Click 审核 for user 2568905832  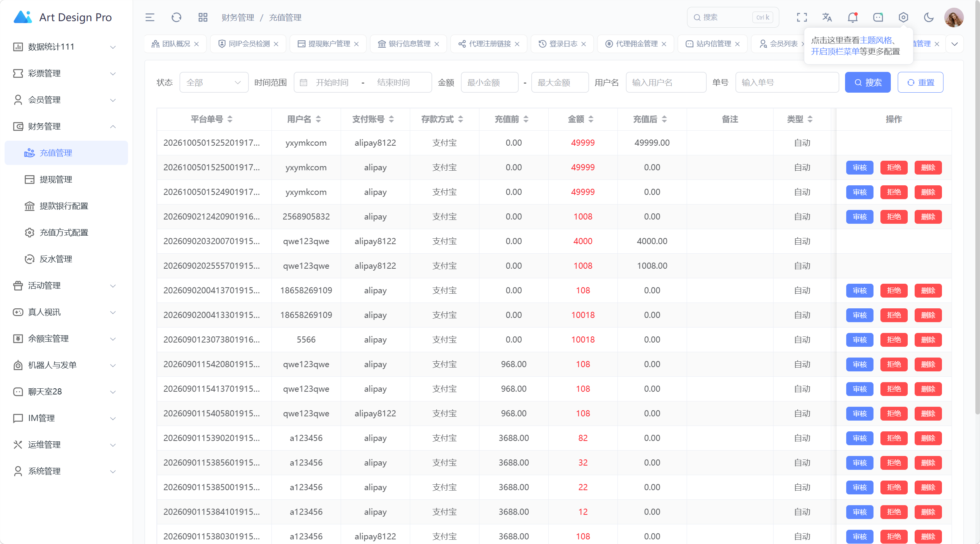point(859,217)
